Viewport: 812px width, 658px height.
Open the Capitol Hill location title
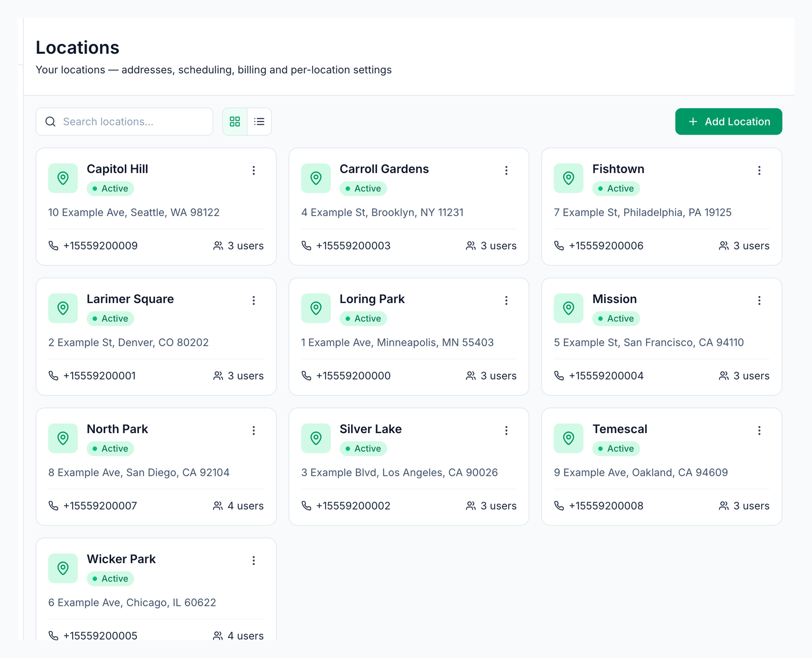click(117, 169)
